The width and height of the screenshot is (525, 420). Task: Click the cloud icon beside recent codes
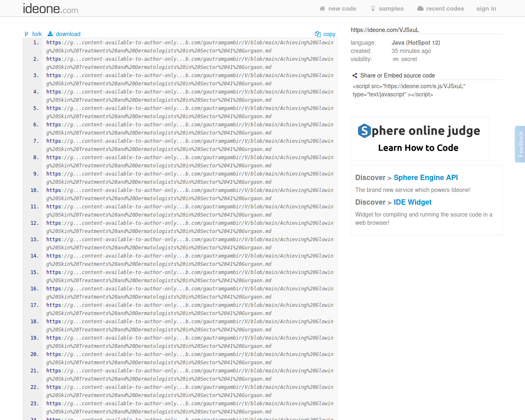click(420, 9)
